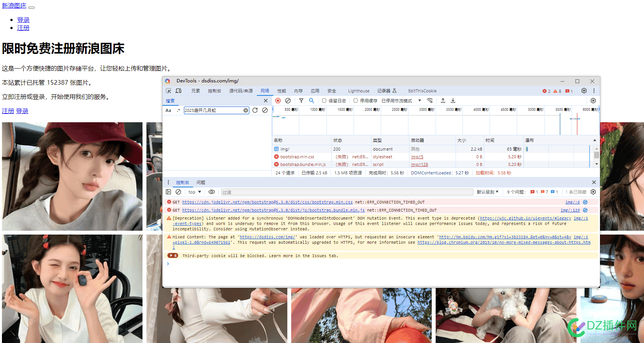The height and width of the screenshot is (343, 644).
Task: Switch to the 元素 tab
Action: coord(196,91)
